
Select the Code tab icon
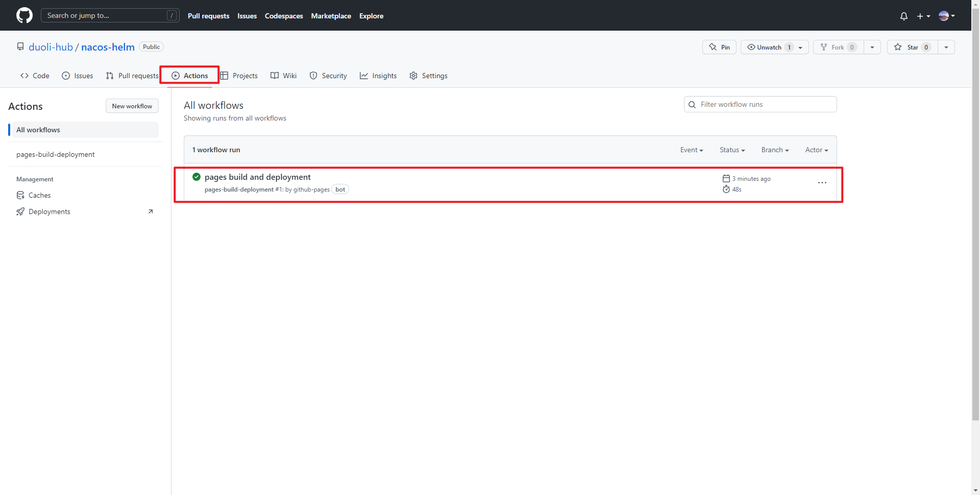[x=24, y=75]
